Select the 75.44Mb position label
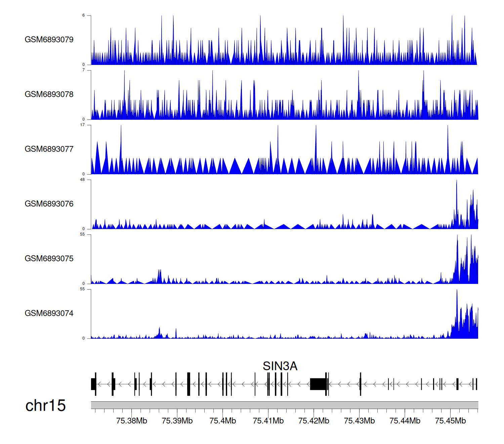Viewport: 504px width, 444px height. [x=405, y=421]
